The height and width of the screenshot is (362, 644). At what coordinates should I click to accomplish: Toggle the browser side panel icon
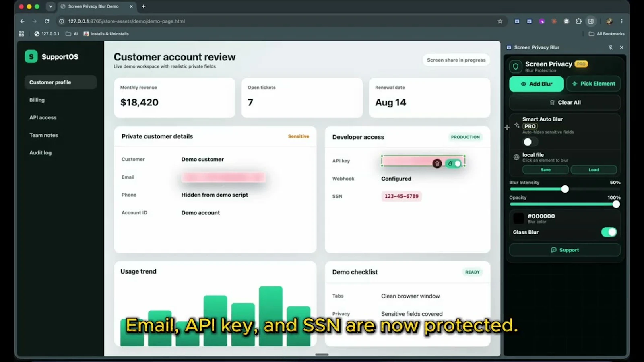coord(591,21)
